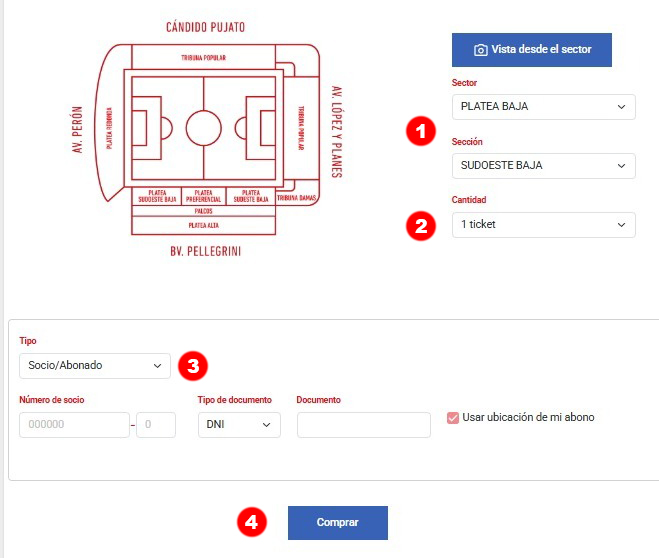The image size is (659, 558).
Task: Click the red step 3 marker
Action: pos(192,366)
